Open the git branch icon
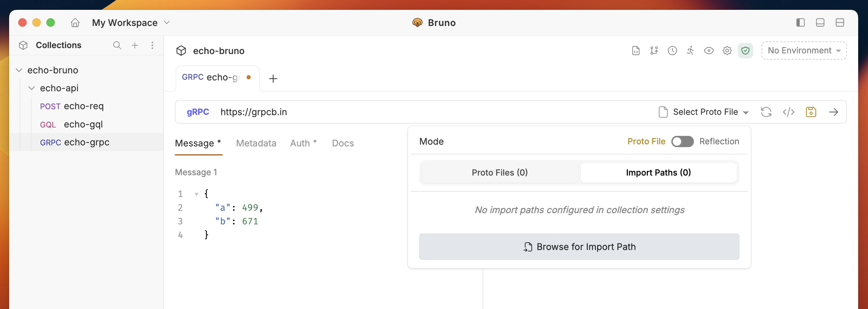 click(x=654, y=51)
